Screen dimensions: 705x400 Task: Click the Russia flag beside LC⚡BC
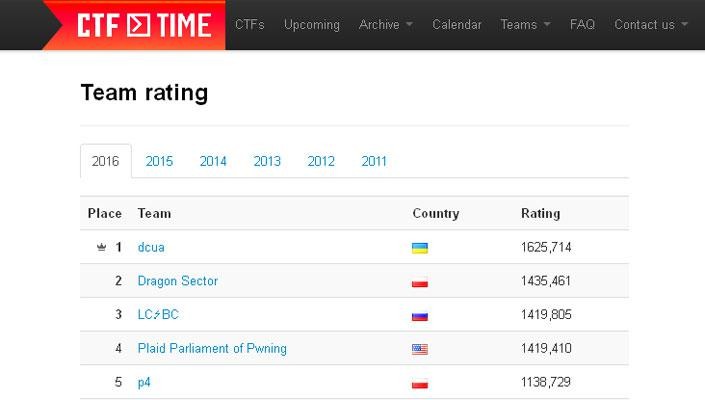coord(420,316)
